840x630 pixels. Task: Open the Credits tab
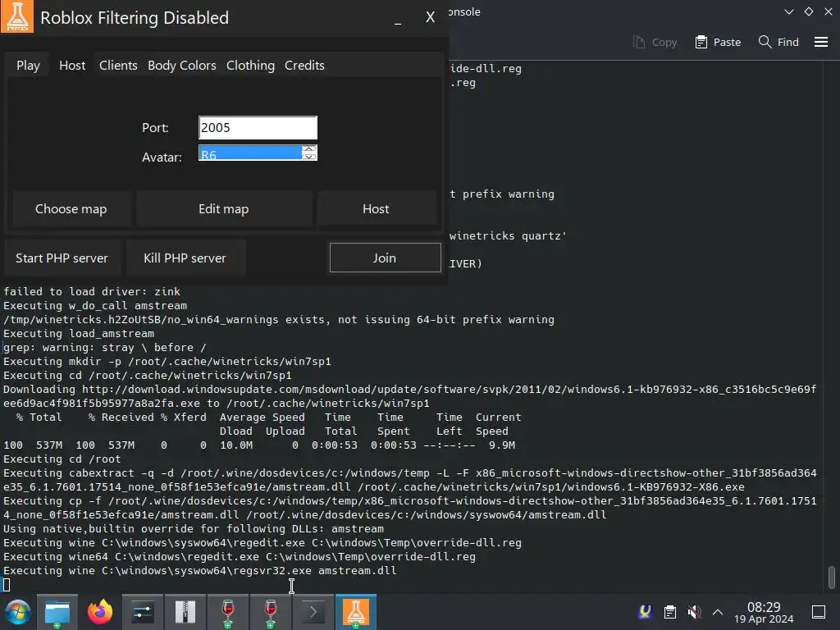pos(304,66)
